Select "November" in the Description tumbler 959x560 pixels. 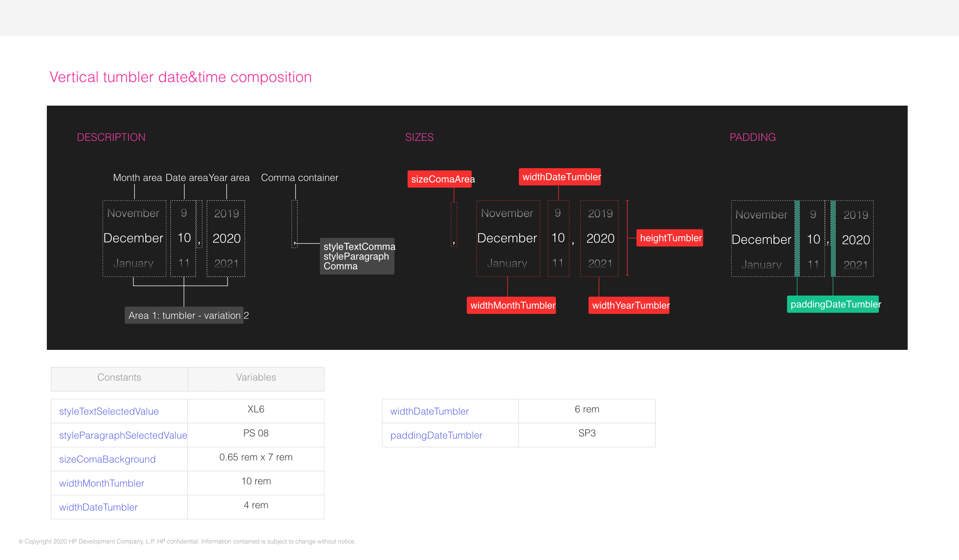[x=133, y=213]
